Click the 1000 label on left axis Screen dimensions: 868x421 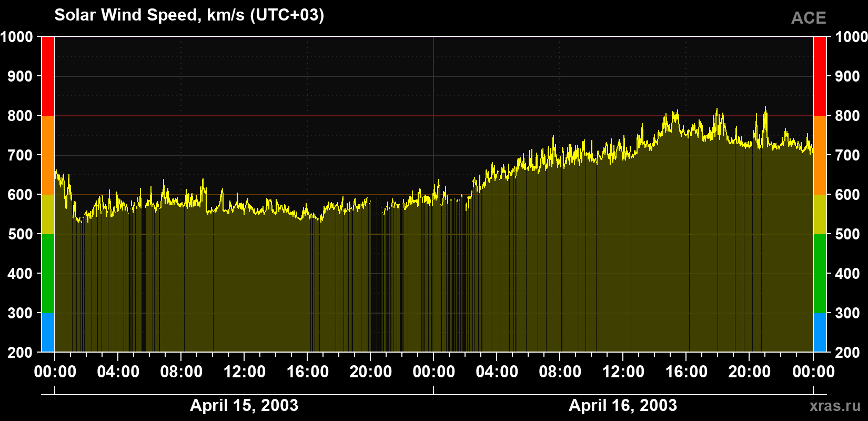17,37
